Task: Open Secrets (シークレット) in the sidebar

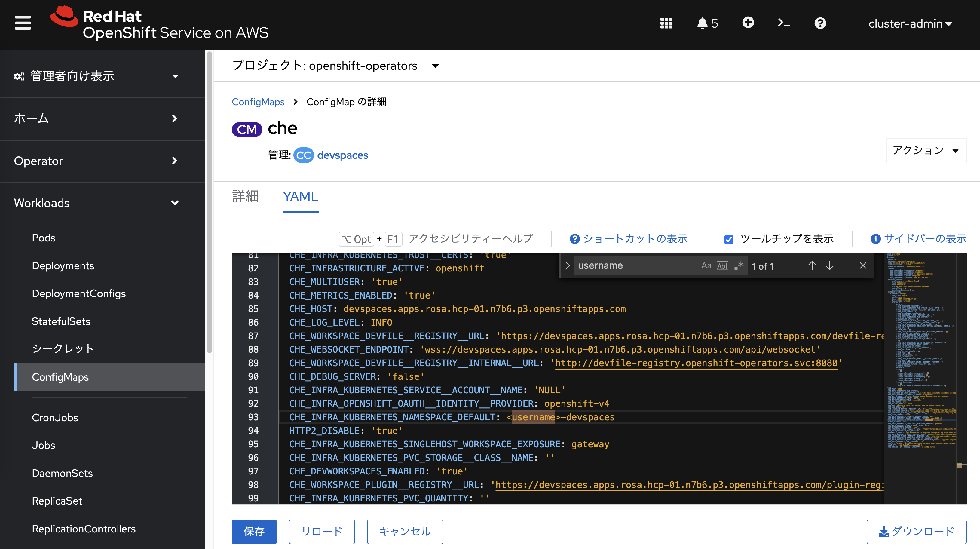Action: [63, 348]
